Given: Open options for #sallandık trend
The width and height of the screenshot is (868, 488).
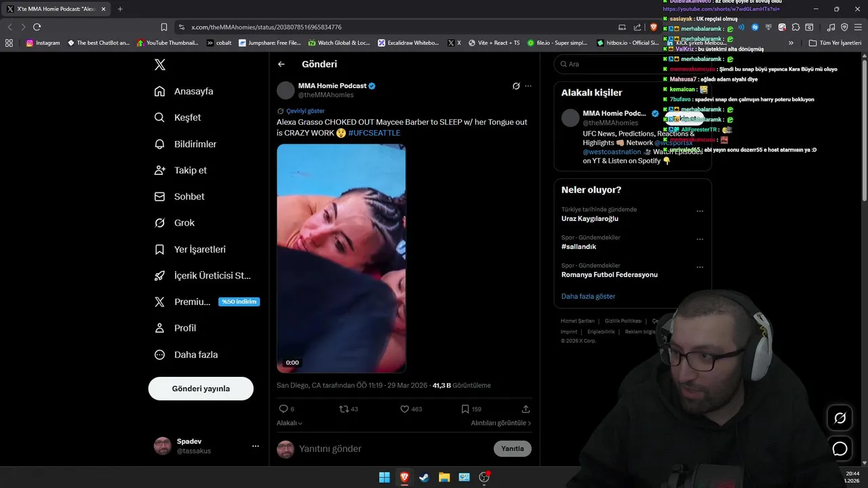Looking at the screenshot, I should click(x=700, y=239).
